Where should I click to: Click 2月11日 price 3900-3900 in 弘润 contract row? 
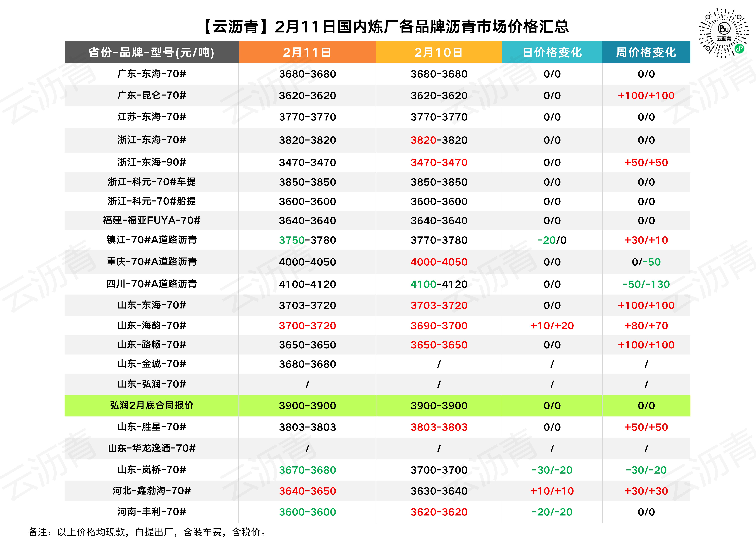307,406
